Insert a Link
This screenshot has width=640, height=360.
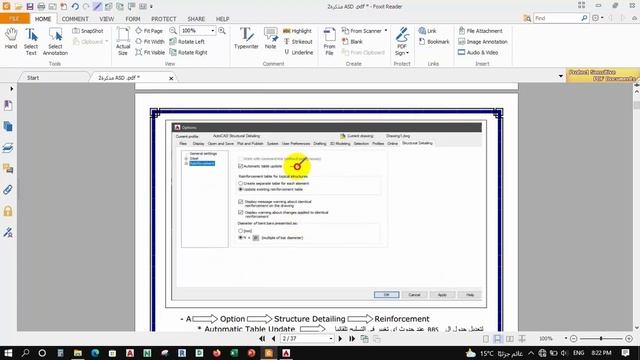(x=427, y=31)
